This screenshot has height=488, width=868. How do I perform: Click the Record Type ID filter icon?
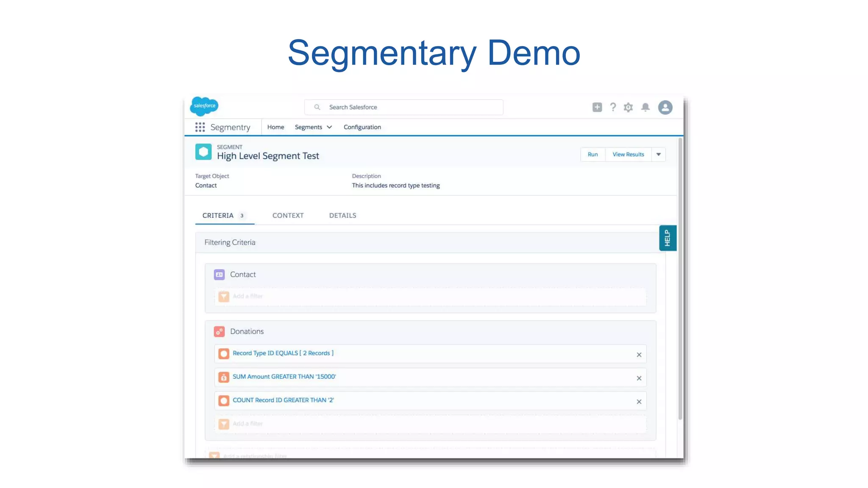(x=224, y=354)
